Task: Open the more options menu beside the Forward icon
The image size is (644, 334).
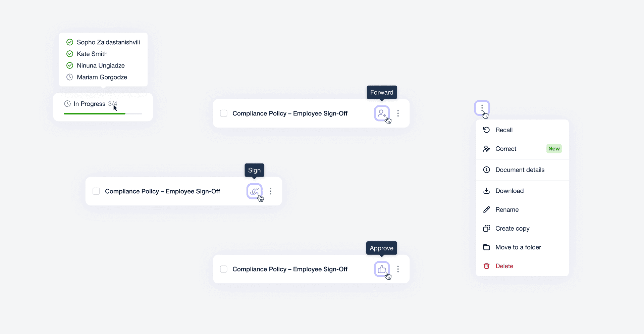Action: (x=398, y=113)
